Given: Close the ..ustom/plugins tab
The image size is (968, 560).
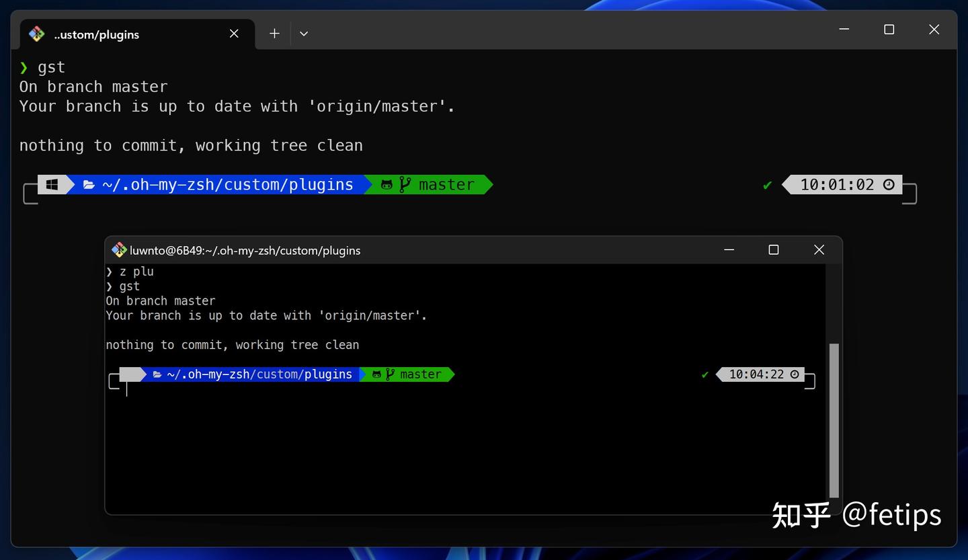Looking at the screenshot, I should 233,33.
